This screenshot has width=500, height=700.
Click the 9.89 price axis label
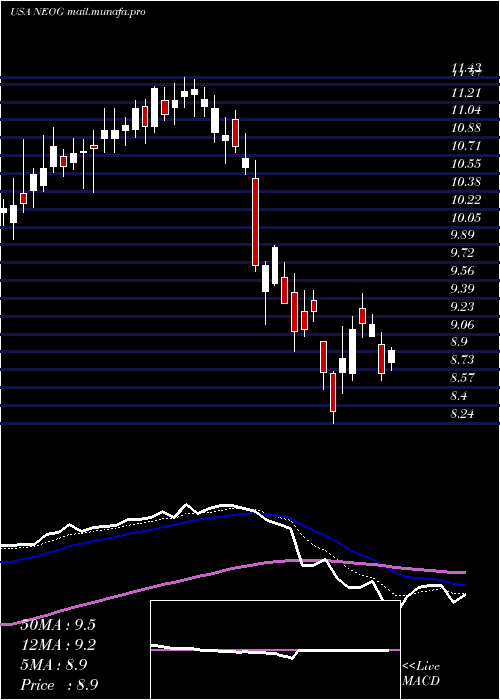coord(462,235)
